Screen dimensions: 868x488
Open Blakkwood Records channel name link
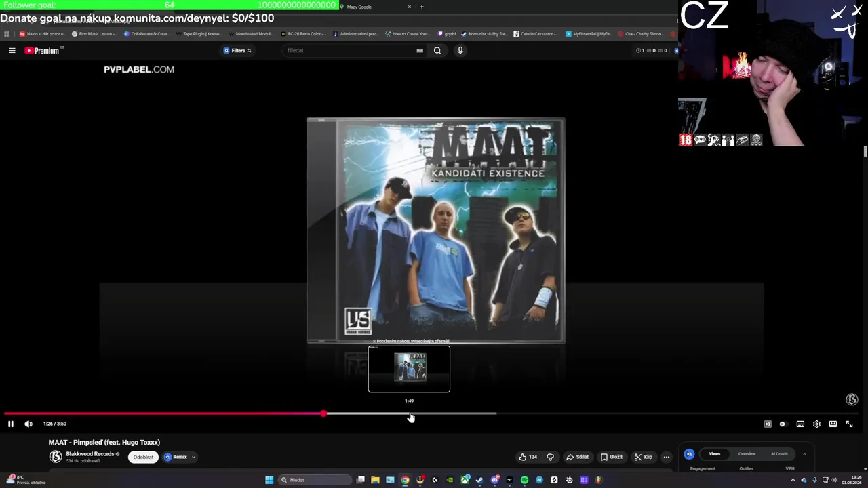pyautogui.click(x=90, y=454)
